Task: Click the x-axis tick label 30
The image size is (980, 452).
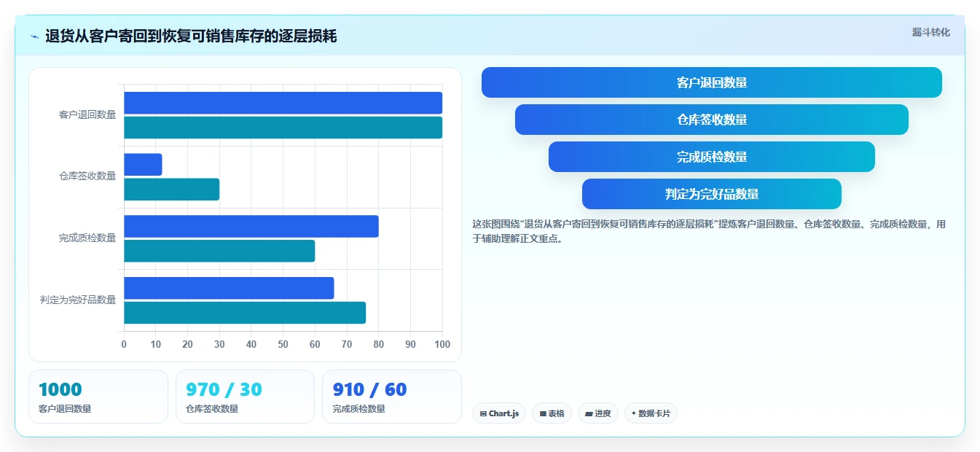Action: point(219,344)
